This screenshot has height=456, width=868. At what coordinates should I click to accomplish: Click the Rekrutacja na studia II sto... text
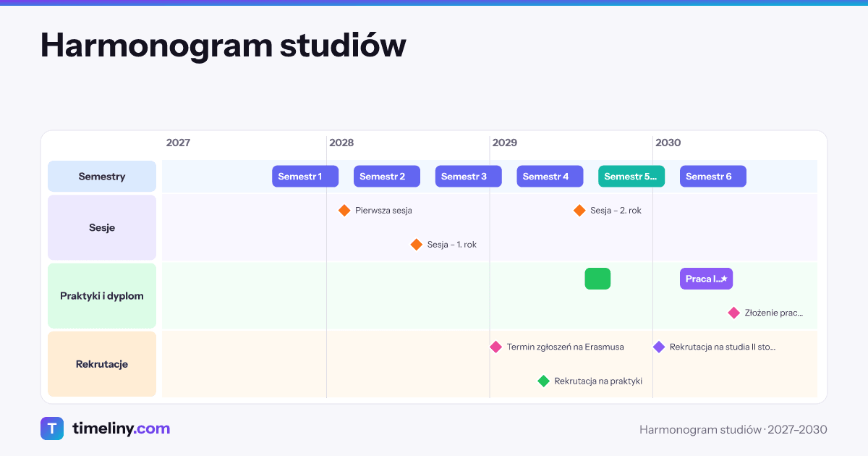[723, 347]
